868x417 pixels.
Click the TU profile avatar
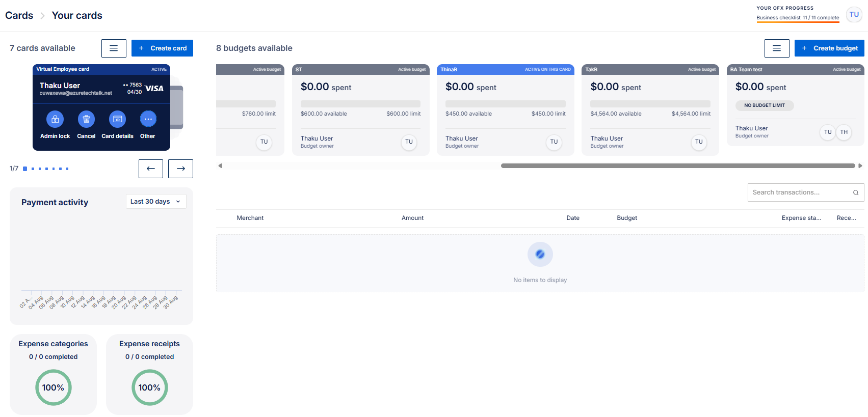[854, 15]
